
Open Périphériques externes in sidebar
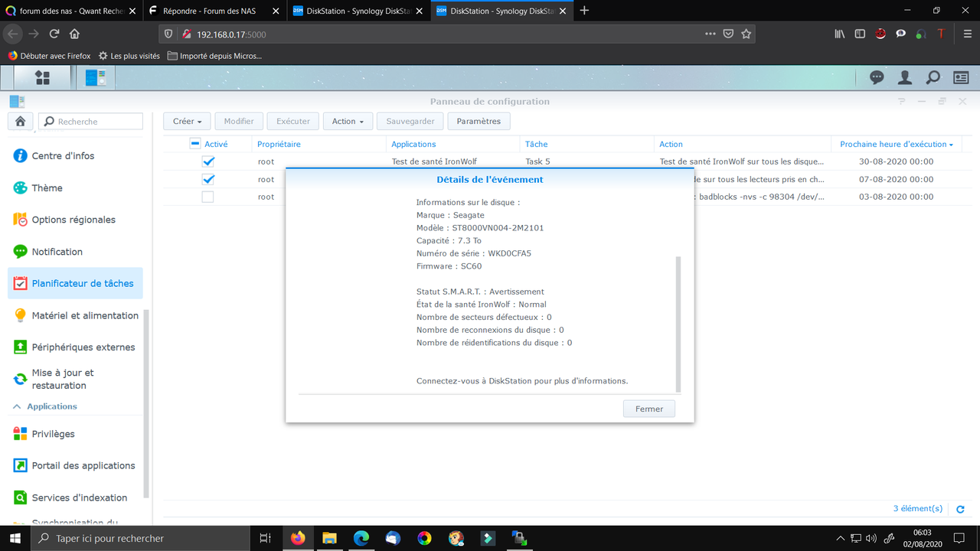click(x=75, y=347)
